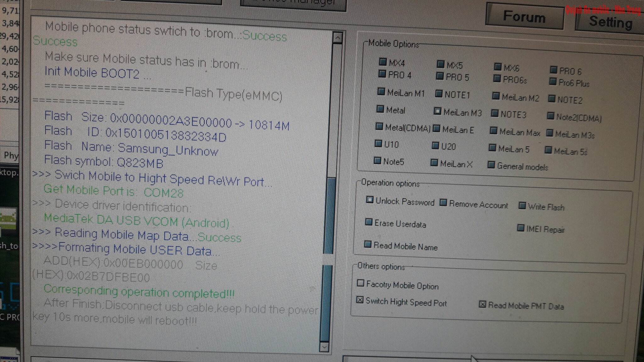The height and width of the screenshot is (362, 644).
Task: Click the 'Flash Name: Samsung_Unknow' line
Action: tap(131, 148)
